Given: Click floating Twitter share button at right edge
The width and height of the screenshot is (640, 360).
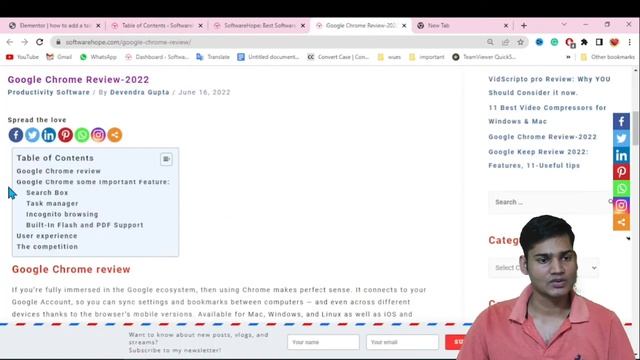Looking at the screenshot, I should coord(621,138).
